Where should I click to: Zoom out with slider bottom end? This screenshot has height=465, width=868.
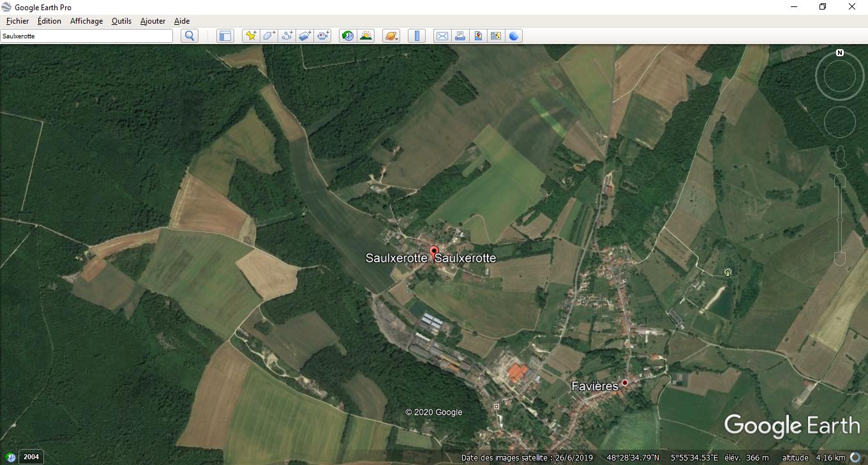840,259
